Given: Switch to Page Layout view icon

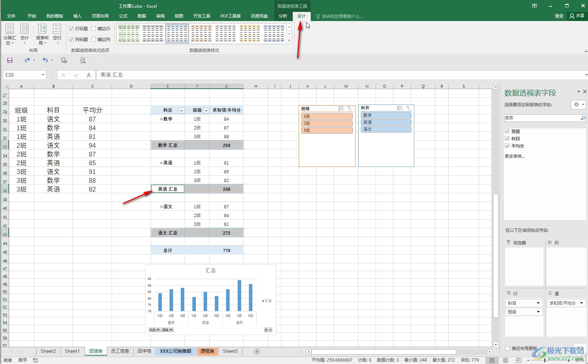Looking at the screenshot, I should coord(506,360).
